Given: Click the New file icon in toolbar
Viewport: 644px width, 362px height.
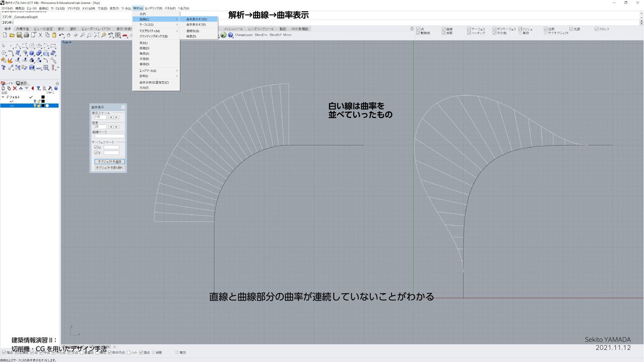Looking at the screenshot, I should 4,35.
